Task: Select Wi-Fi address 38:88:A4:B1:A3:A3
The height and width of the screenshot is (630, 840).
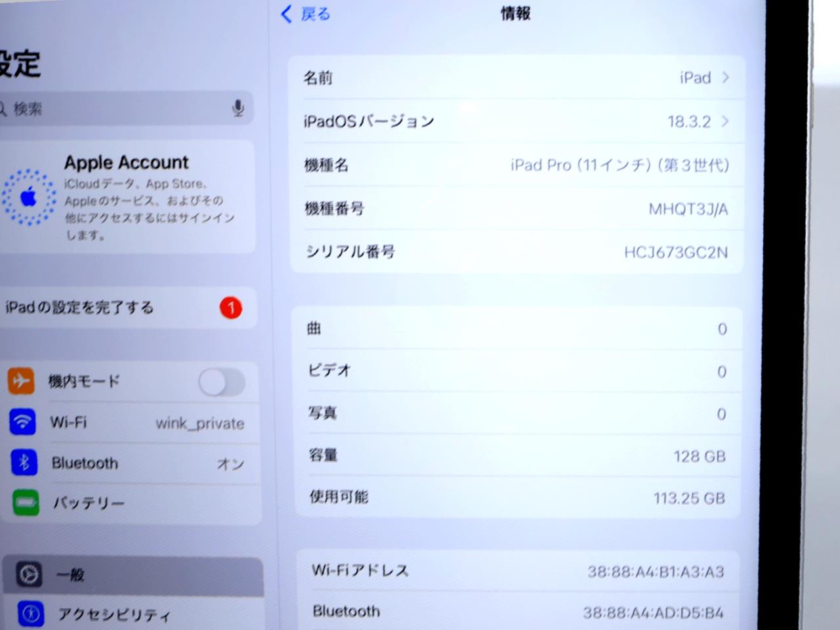Action: pyautogui.click(x=656, y=572)
